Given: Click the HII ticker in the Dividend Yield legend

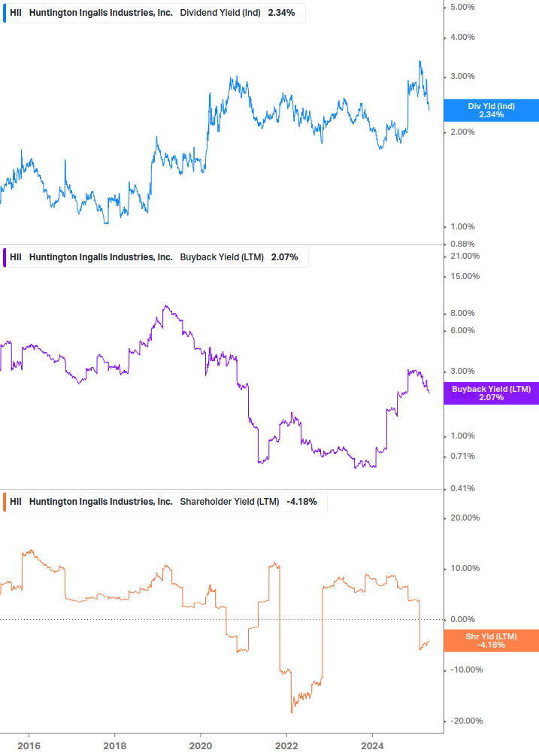Looking at the screenshot, I should (x=16, y=13).
